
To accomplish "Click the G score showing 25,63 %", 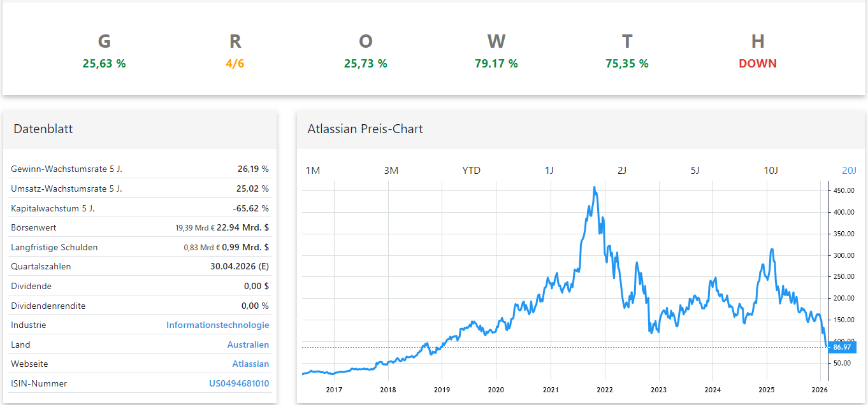I will click(x=104, y=63).
